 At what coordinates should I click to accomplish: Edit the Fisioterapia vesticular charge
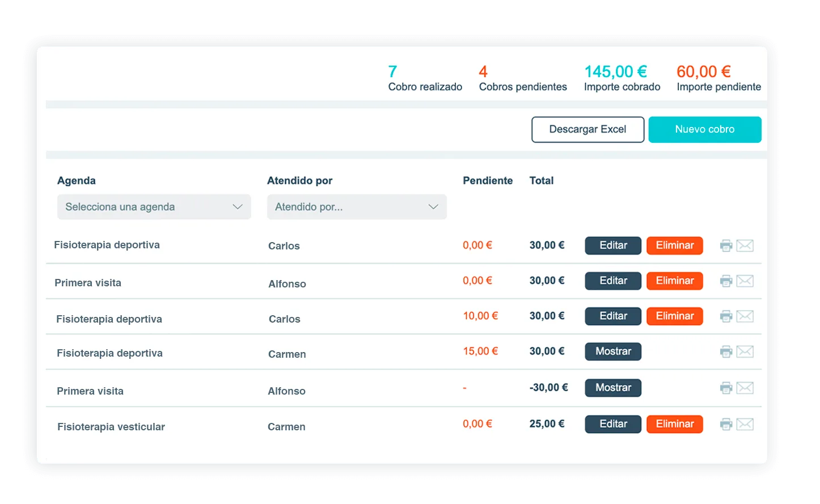click(x=613, y=424)
